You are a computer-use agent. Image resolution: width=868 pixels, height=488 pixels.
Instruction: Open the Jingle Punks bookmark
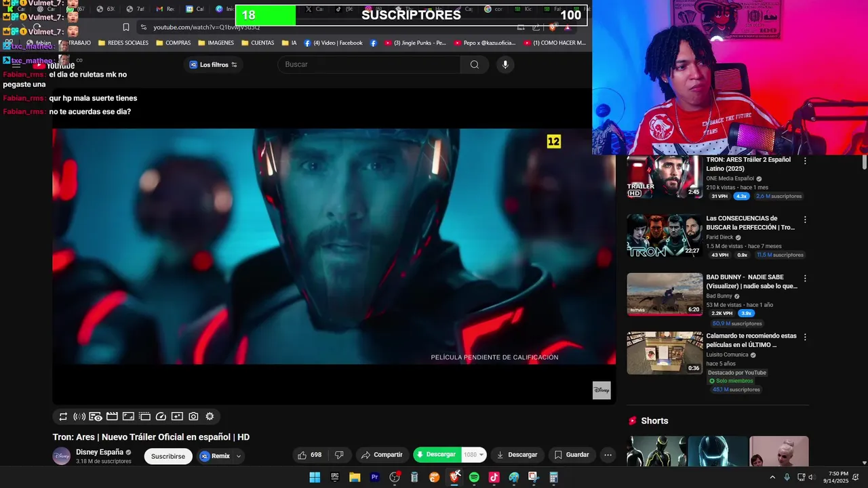click(415, 43)
